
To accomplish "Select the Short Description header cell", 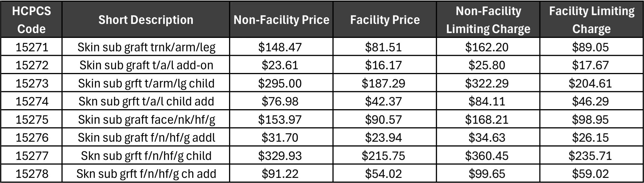I will click(x=146, y=20).
